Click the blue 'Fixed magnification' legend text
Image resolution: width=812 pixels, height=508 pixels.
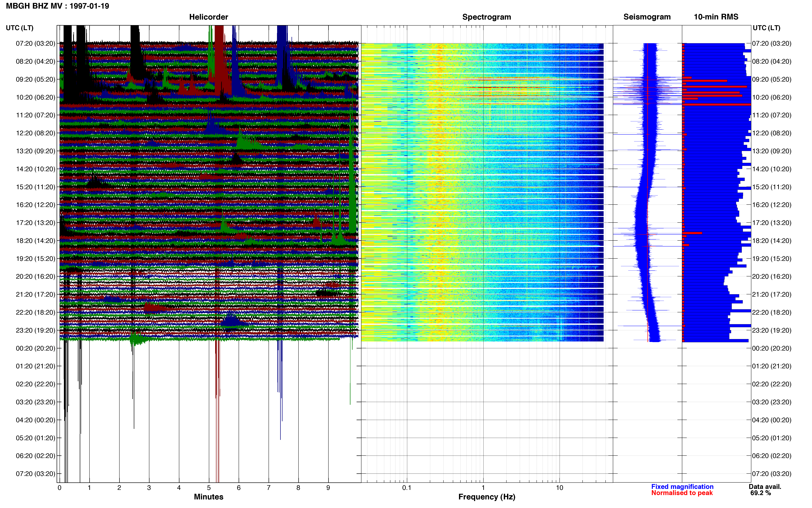pyautogui.click(x=682, y=487)
